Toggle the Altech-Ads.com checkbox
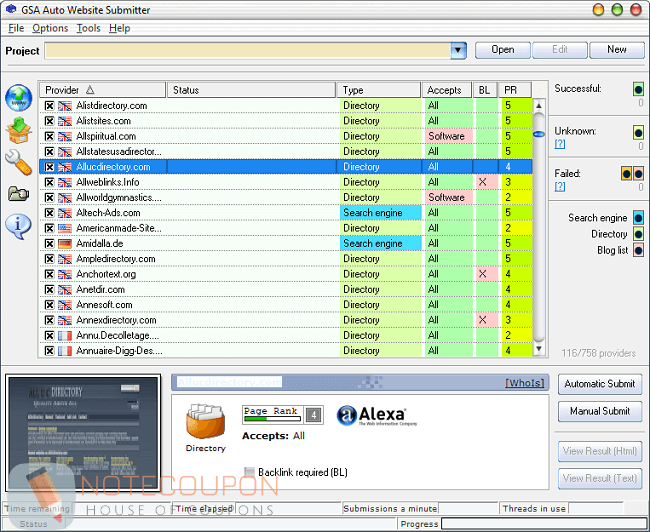 (x=49, y=213)
